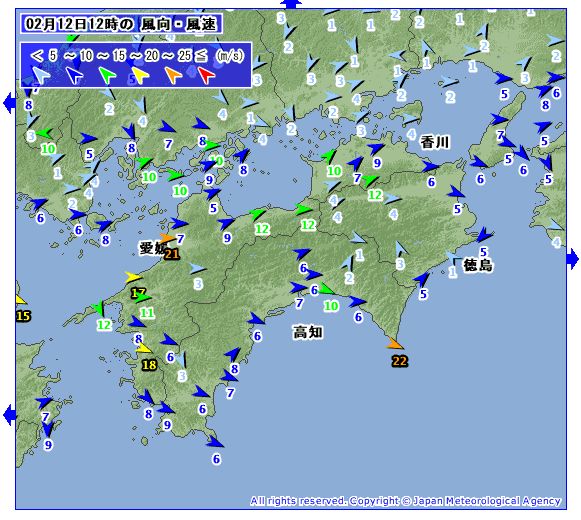Viewport: 581px width, 520px height.
Task: Click the light-blue legend arrow under 5
Action: pos(41,75)
